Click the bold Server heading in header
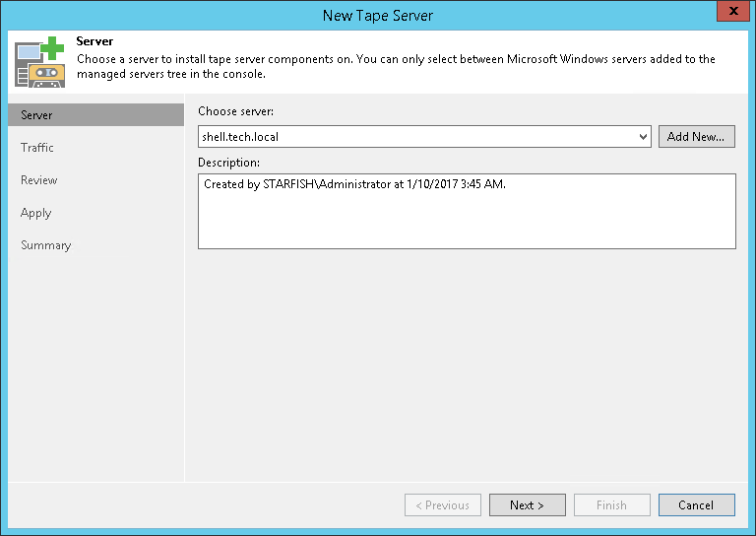The width and height of the screenshot is (756, 536). [94, 42]
